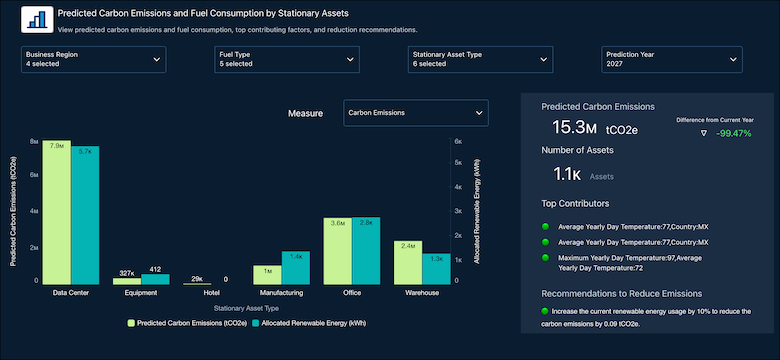Click the Increase current renewable energy usage recommendation
This screenshot has height=360, width=780.
[x=646, y=318]
